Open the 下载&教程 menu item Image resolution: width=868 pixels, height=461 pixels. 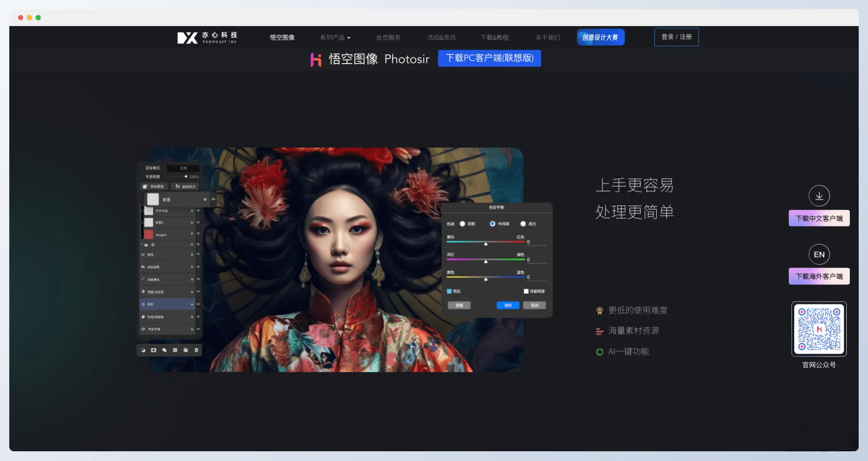click(495, 37)
